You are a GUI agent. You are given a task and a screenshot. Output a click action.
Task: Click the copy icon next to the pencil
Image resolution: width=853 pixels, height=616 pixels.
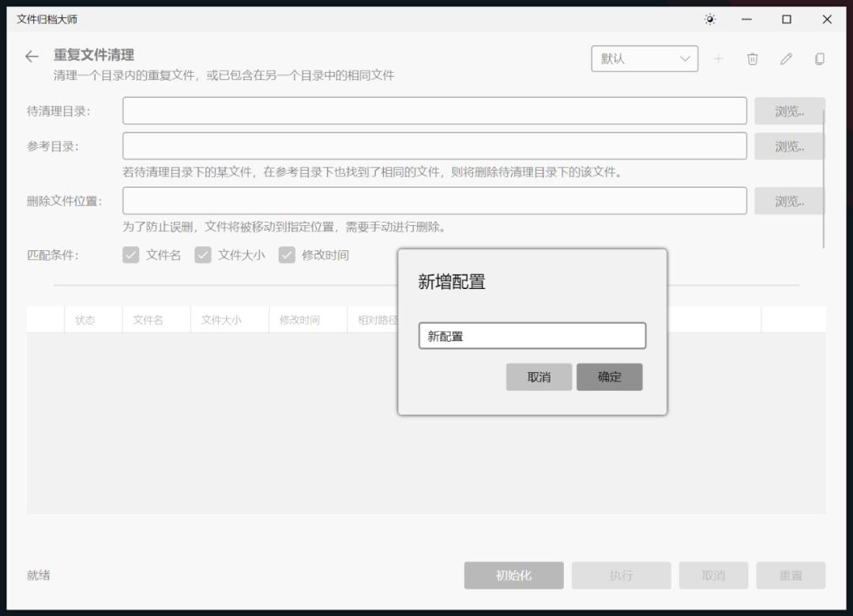(x=819, y=58)
